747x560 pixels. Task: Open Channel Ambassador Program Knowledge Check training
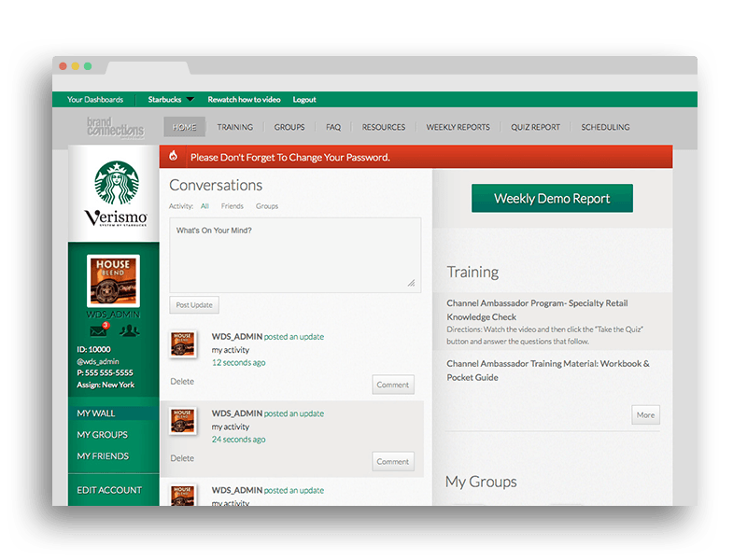click(537, 310)
